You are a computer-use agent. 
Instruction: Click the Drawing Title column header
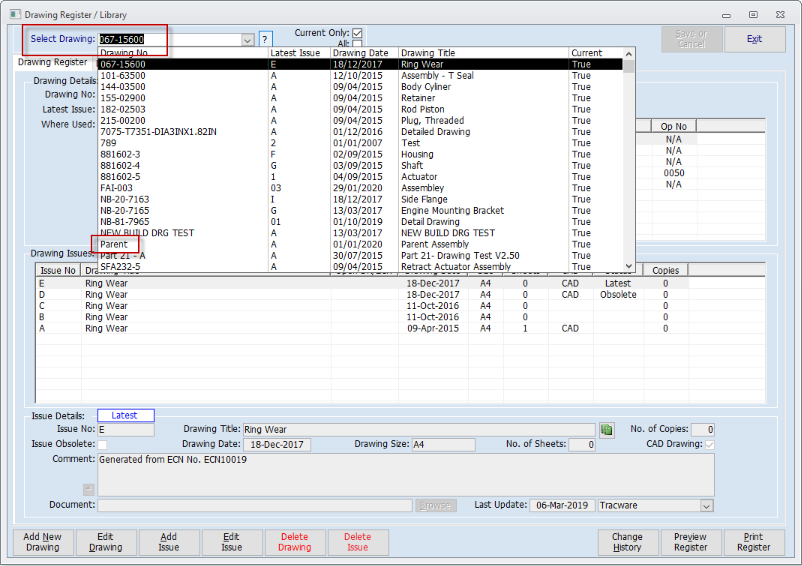click(482, 53)
